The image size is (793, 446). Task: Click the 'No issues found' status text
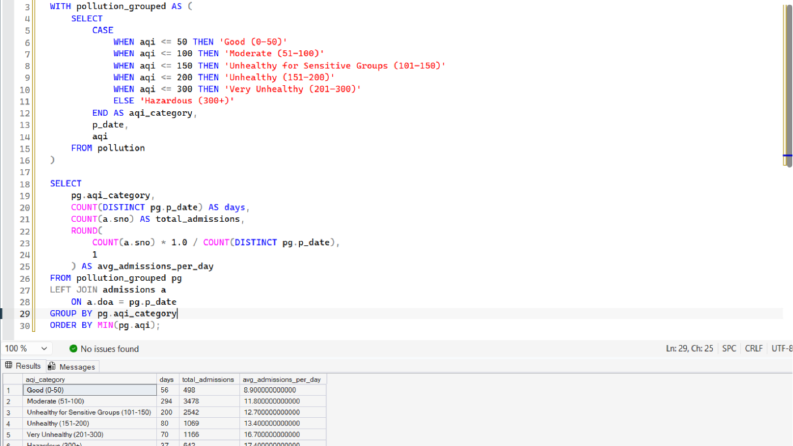(x=109, y=349)
